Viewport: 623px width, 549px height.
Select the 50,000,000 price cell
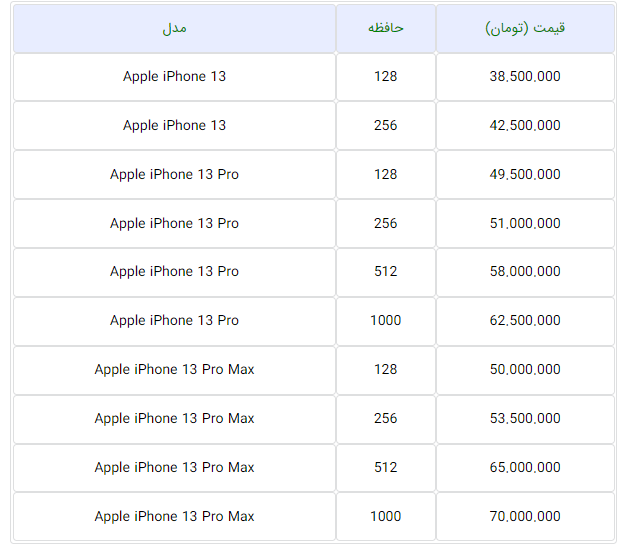point(525,370)
